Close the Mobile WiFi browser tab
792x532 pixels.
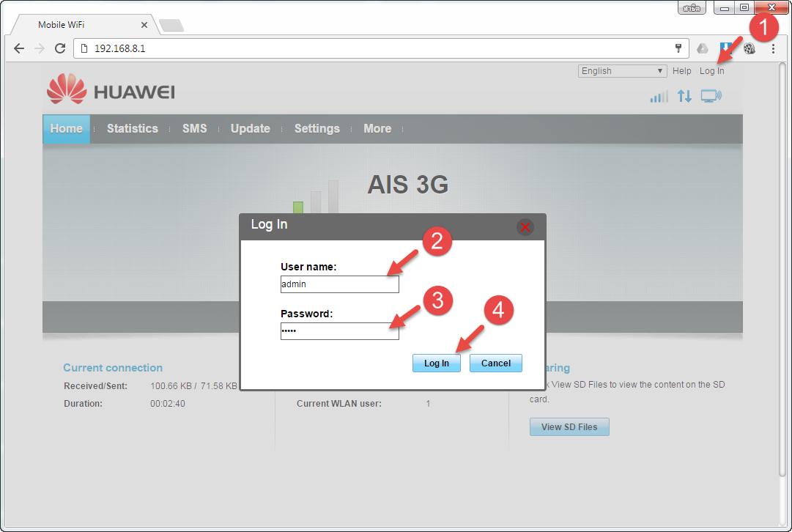[144, 25]
